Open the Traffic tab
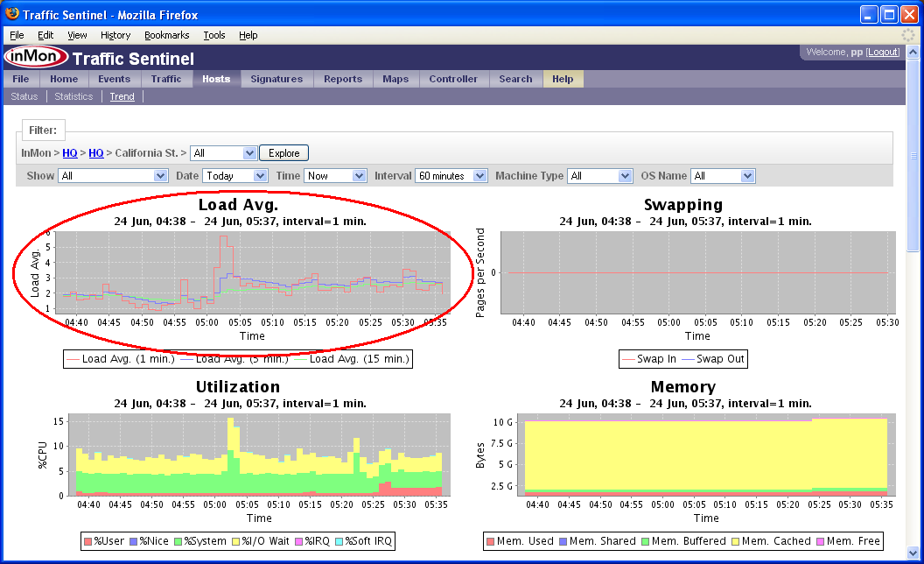Screen dimensions: 924x564 (166, 79)
